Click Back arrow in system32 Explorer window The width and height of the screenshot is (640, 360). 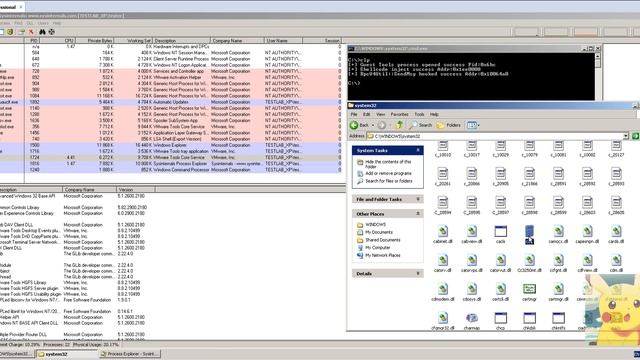point(359,125)
